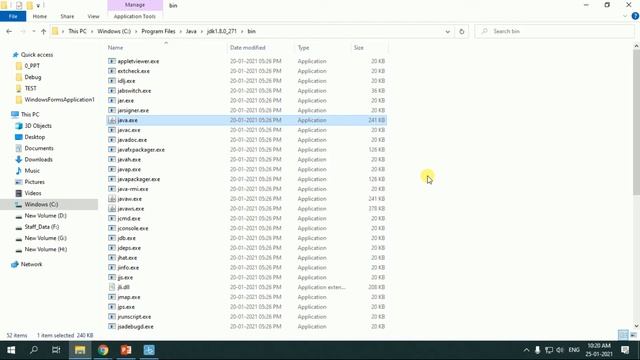Select the jconsole.exe file icon
The image size is (640, 360).
pyautogui.click(x=112, y=228)
